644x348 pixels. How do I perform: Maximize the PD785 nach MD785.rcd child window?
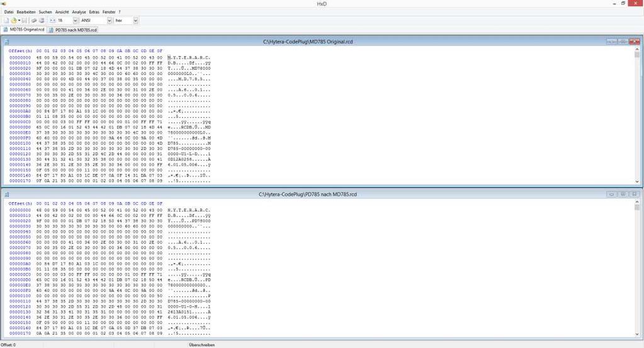(x=623, y=194)
